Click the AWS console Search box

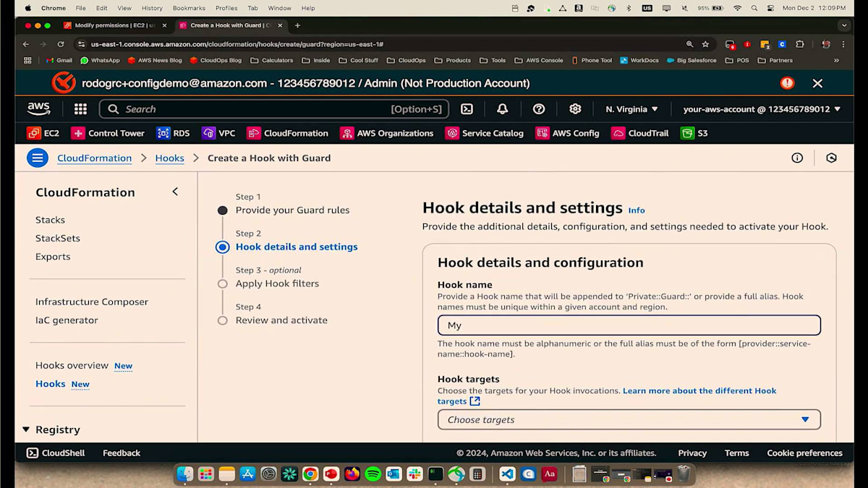point(274,109)
